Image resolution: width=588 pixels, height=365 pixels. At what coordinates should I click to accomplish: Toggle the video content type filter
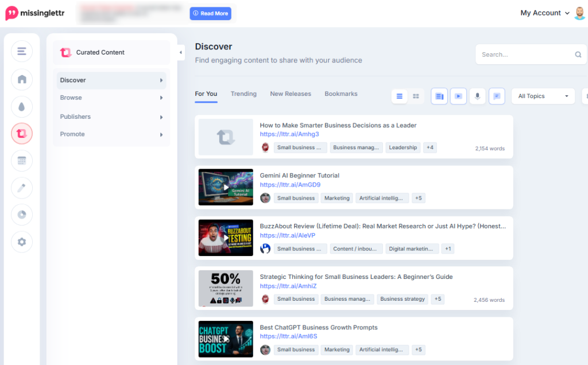click(x=458, y=96)
